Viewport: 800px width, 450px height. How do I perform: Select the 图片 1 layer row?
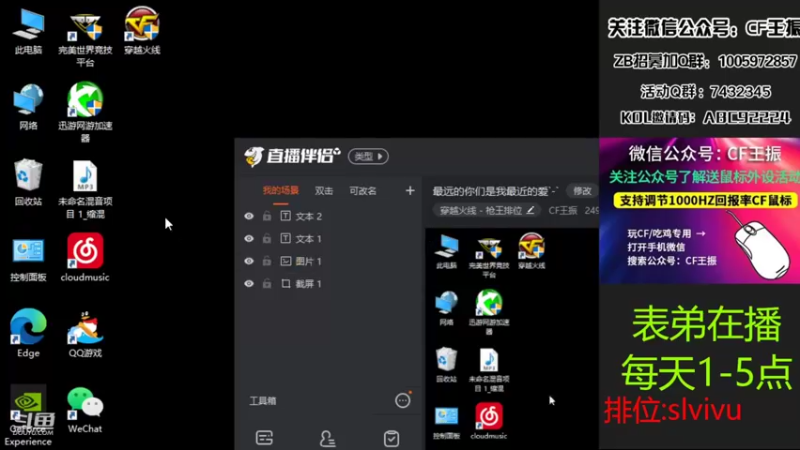pyautogui.click(x=330, y=261)
